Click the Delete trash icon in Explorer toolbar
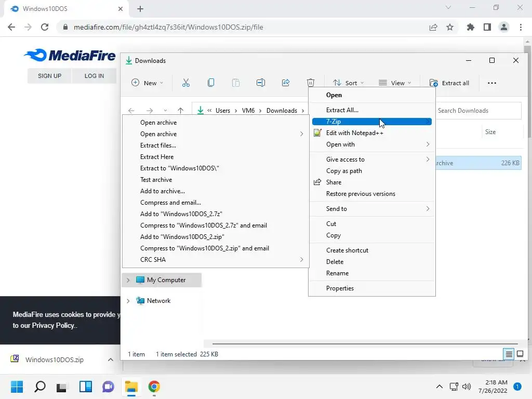 311,83
